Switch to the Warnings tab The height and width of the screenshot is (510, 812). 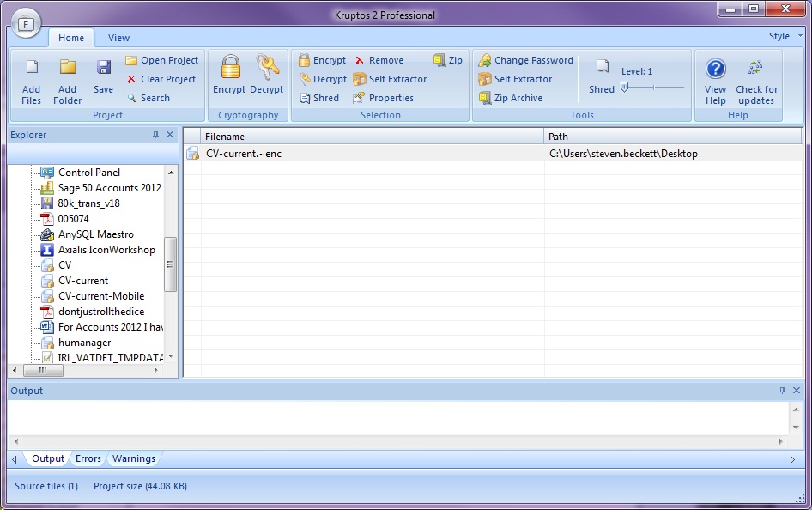(x=134, y=458)
